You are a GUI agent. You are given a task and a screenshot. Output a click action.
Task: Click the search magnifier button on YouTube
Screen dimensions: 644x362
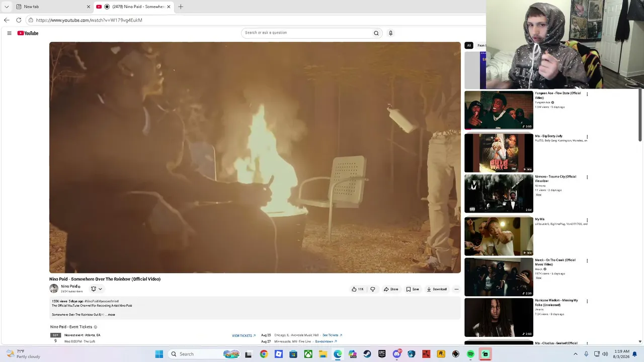376,33
